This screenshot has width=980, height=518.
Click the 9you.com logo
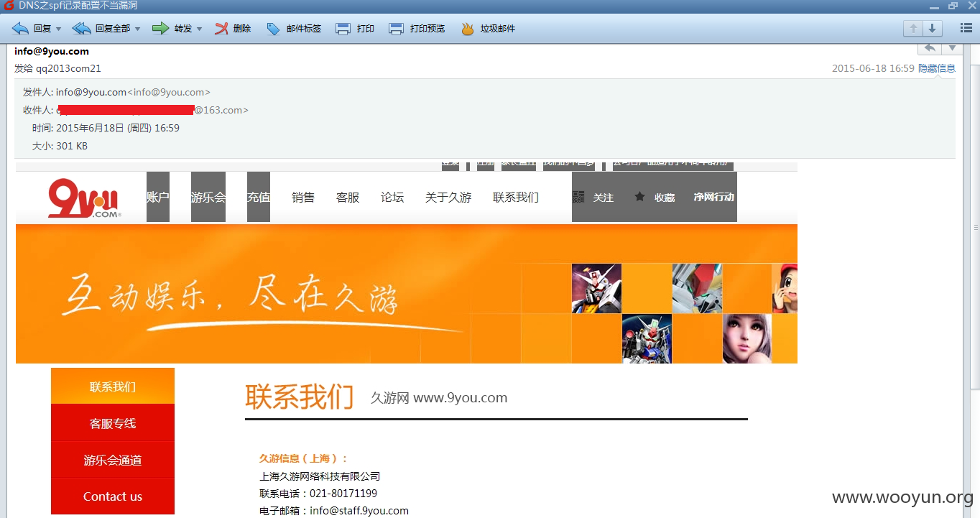click(85, 198)
